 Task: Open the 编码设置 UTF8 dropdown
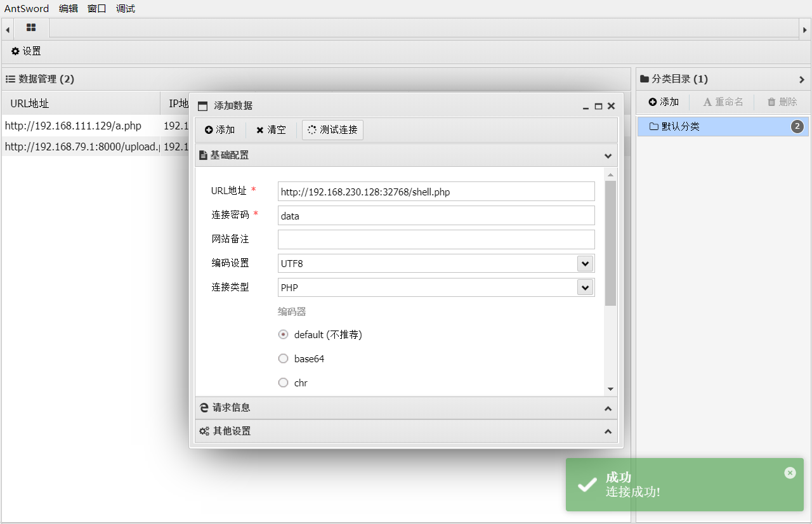(x=585, y=263)
